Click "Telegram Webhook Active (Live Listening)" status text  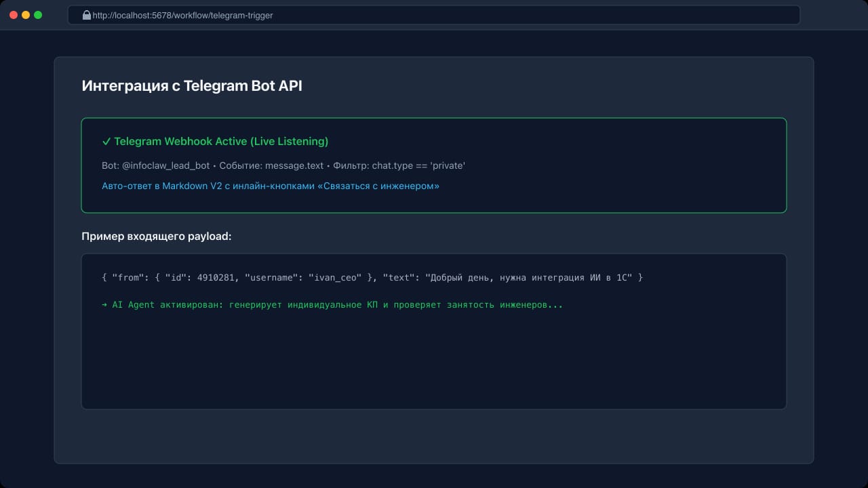coord(221,142)
